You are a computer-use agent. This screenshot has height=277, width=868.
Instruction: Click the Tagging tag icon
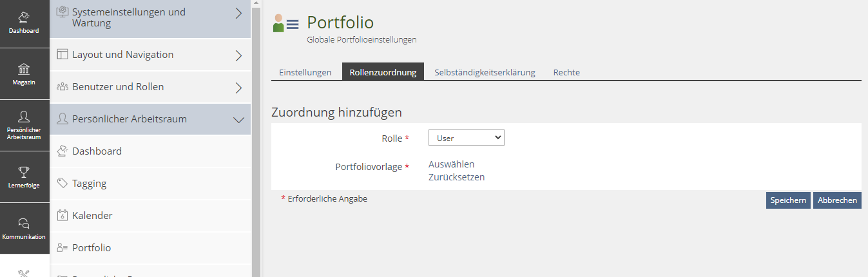[x=63, y=184]
